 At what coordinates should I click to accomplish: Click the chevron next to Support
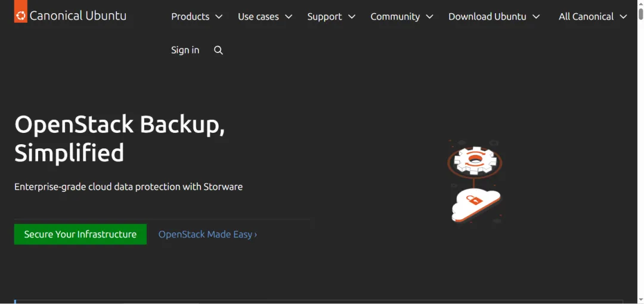tap(352, 17)
